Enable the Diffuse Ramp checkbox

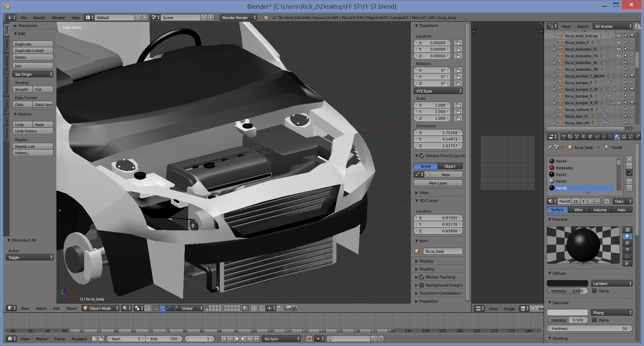point(594,291)
